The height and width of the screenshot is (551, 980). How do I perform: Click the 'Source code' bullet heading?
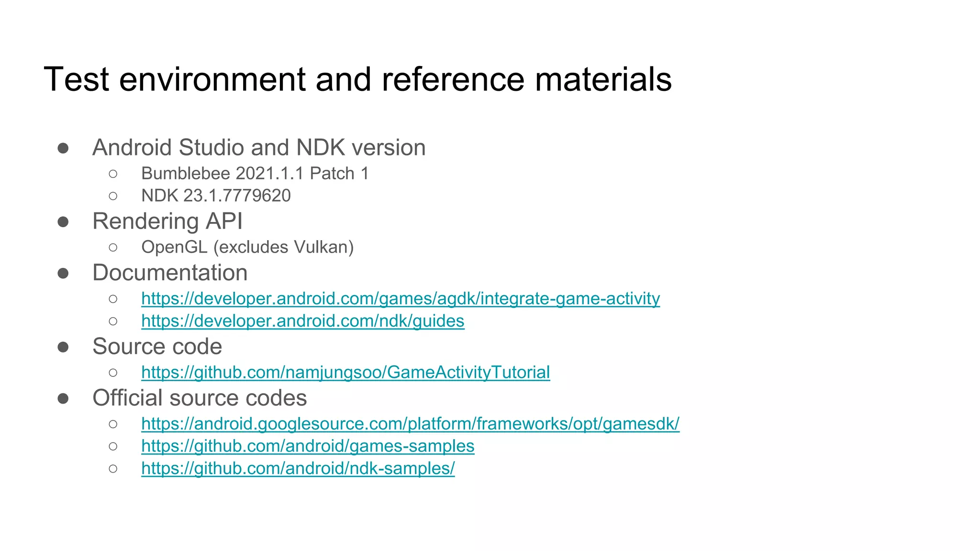157,346
